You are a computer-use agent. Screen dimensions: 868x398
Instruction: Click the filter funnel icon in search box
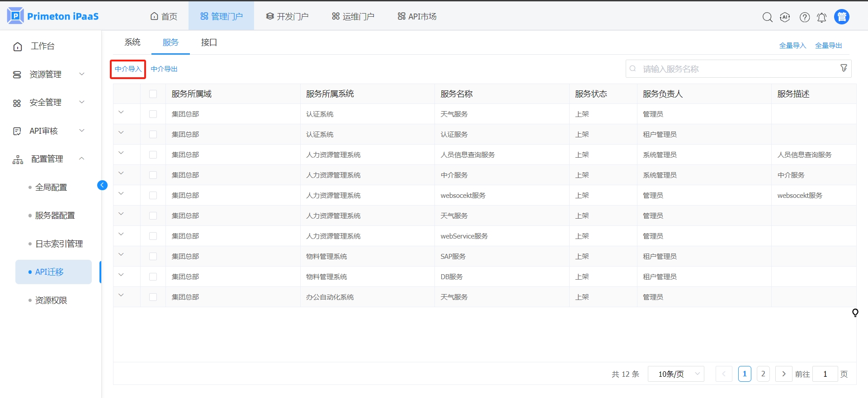click(844, 68)
